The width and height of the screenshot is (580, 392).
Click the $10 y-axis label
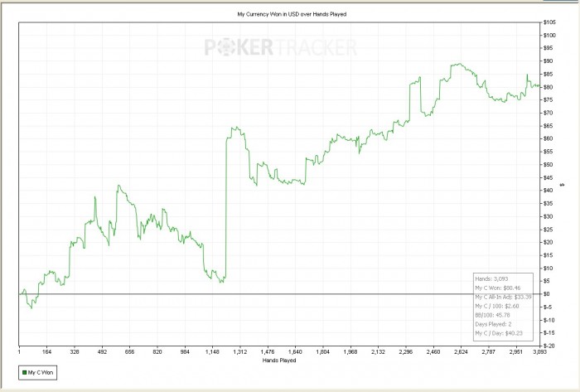(549, 269)
